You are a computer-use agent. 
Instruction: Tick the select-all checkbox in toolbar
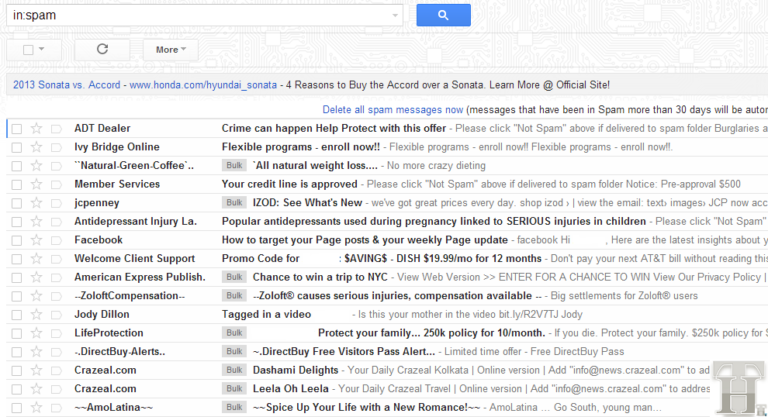pos(28,49)
